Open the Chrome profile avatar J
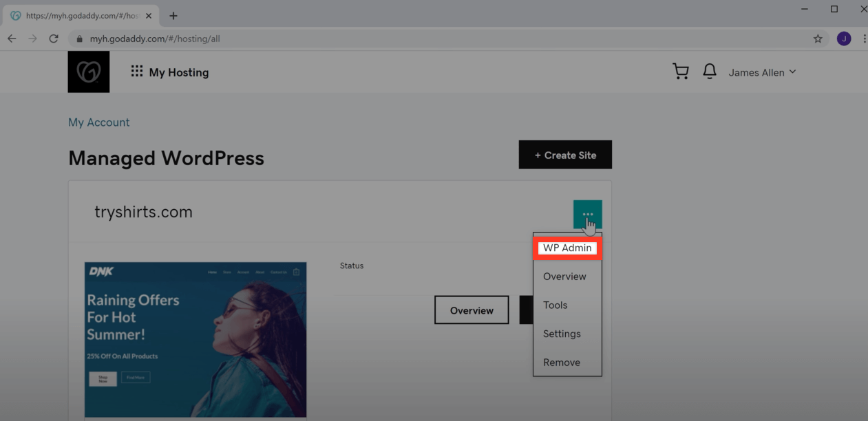Image resolution: width=868 pixels, height=421 pixels. [x=844, y=39]
